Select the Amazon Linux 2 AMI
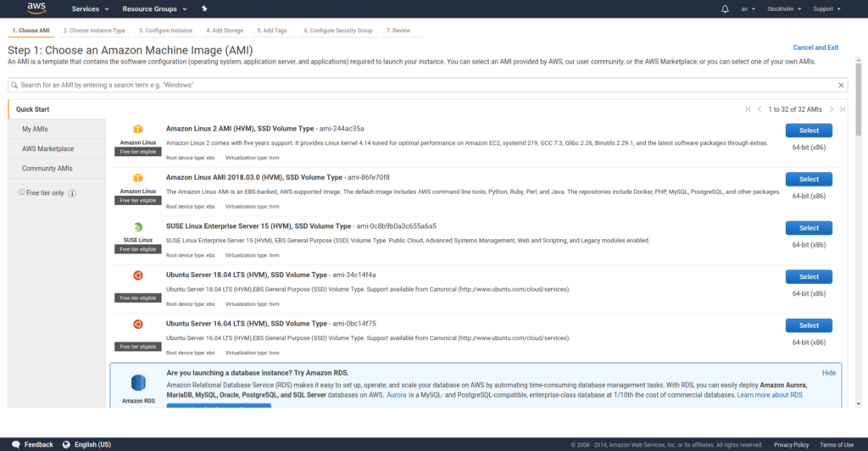The image size is (868, 451). click(x=809, y=131)
